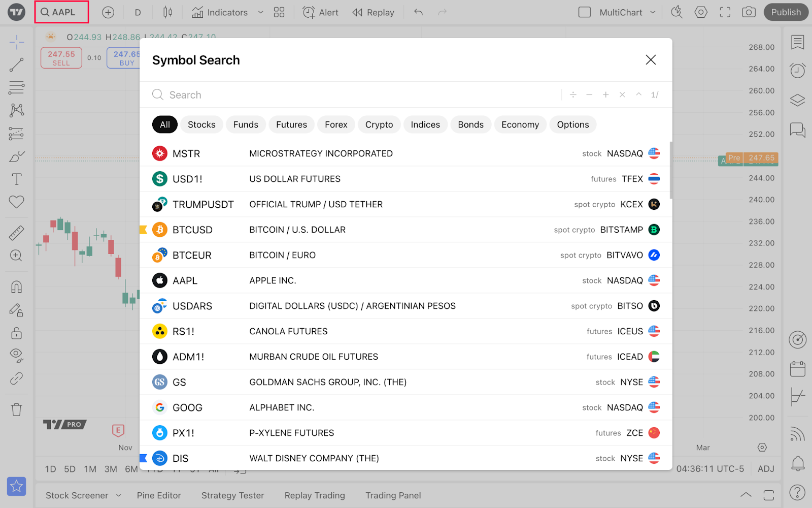Open indicator templates grid icon

coord(279,12)
